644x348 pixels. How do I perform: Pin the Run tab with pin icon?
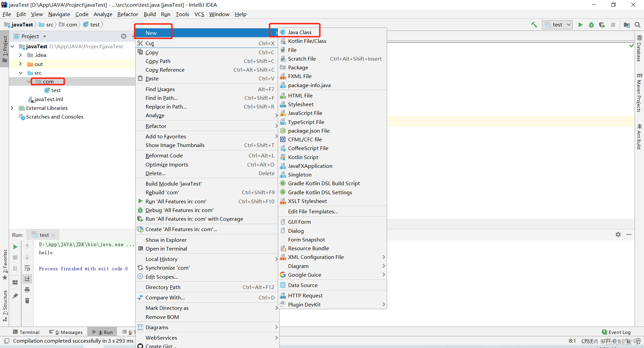pyautogui.click(x=15, y=296)
